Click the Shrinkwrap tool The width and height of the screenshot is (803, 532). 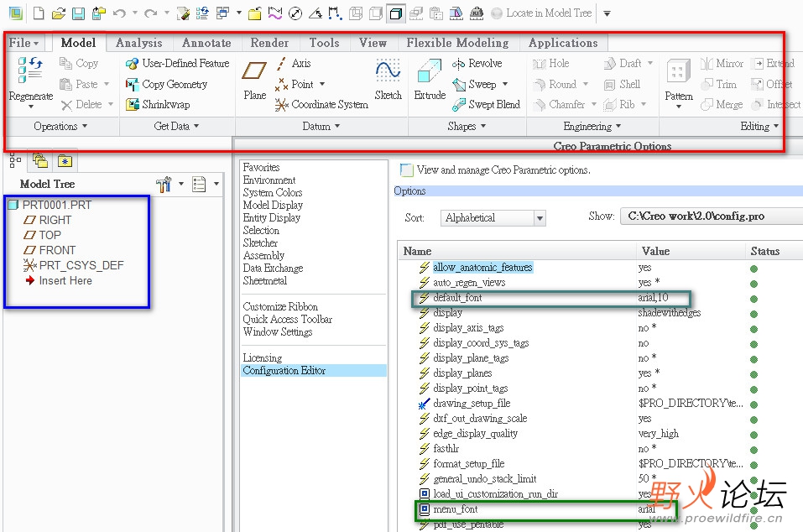point(158,104)
